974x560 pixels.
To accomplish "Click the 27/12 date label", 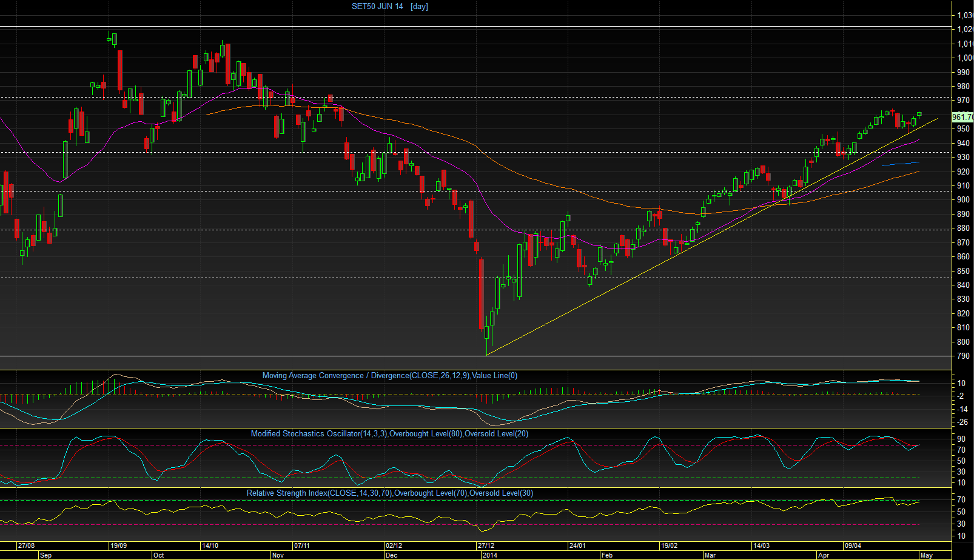I will (x=486, y=545).
